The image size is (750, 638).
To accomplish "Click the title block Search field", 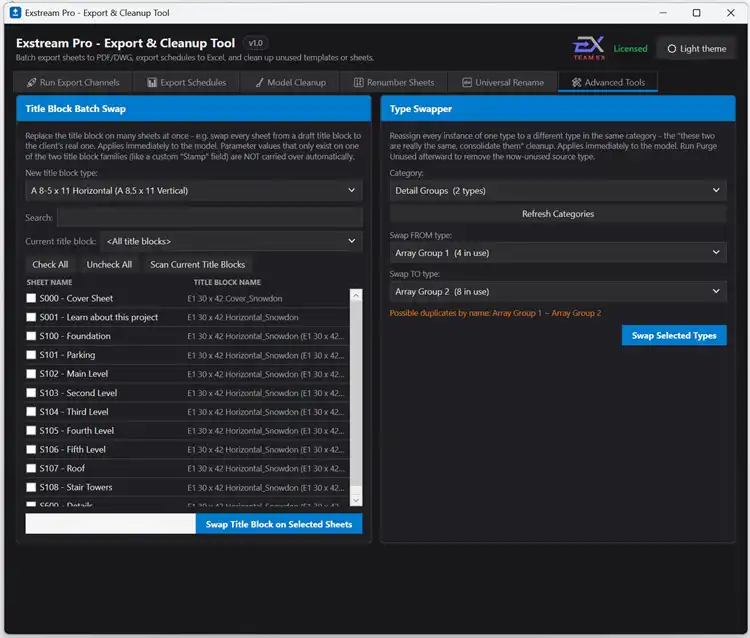I will [210, 217].
